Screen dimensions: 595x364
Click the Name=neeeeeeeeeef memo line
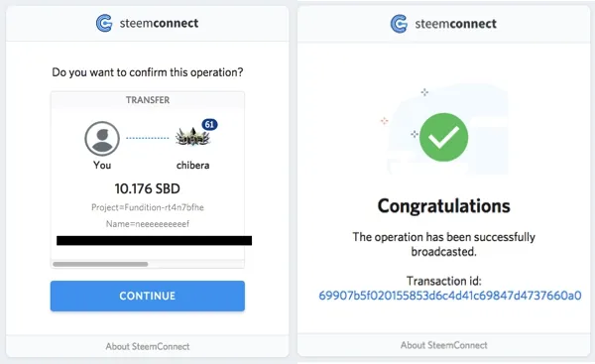(148, 224)
